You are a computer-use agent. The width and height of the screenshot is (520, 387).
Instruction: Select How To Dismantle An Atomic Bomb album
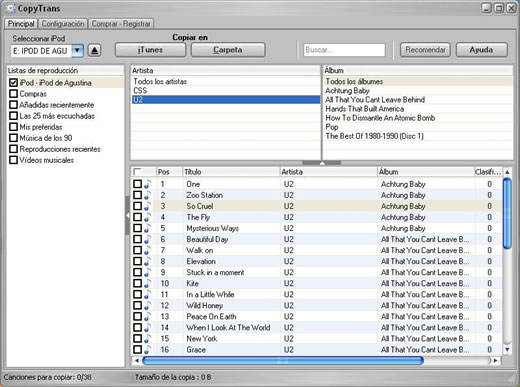[418, 118]
